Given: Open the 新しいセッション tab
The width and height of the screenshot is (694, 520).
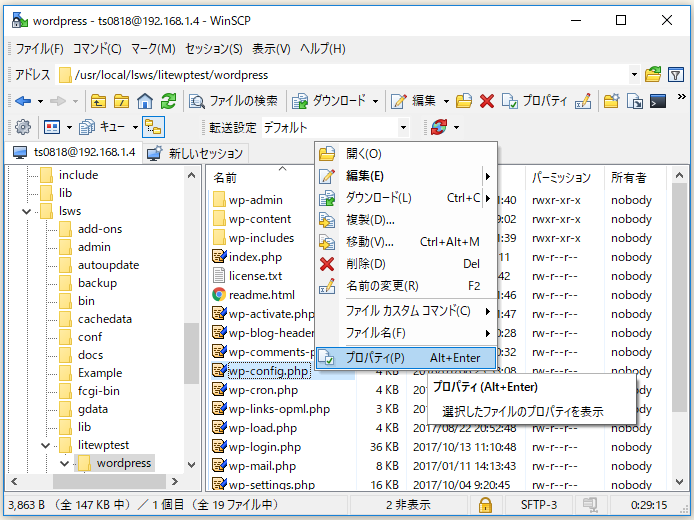Looking at the screenshot, I should 196,154.
